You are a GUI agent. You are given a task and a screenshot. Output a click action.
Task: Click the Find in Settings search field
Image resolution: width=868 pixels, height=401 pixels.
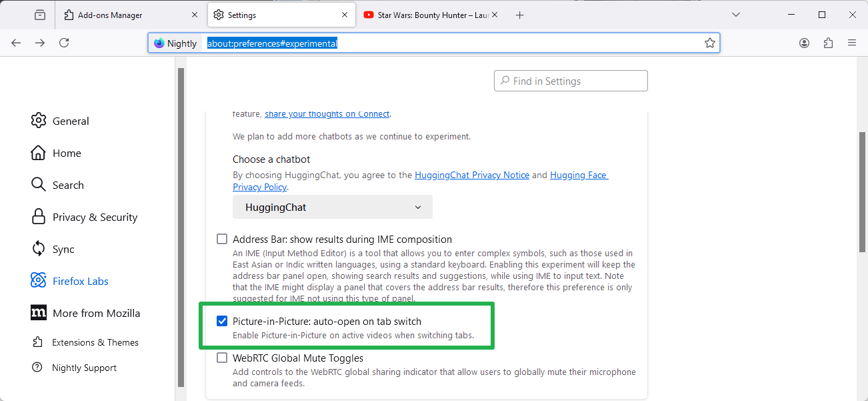pyautogui.click(x=571, y=81)
